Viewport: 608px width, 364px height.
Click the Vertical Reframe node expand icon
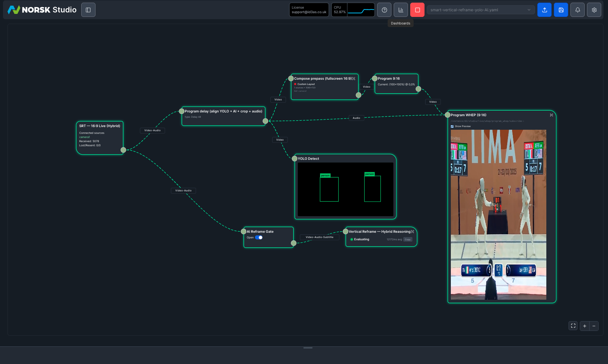pos(412,232)
